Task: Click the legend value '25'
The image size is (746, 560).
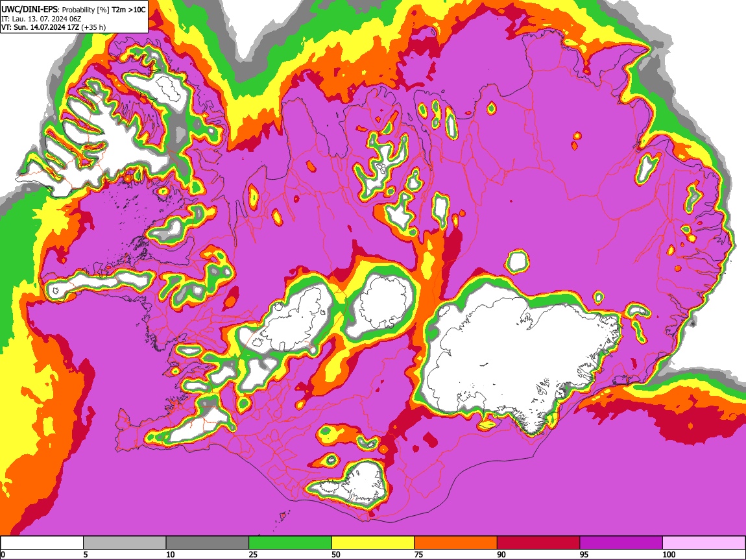Action: coord(253,554)
